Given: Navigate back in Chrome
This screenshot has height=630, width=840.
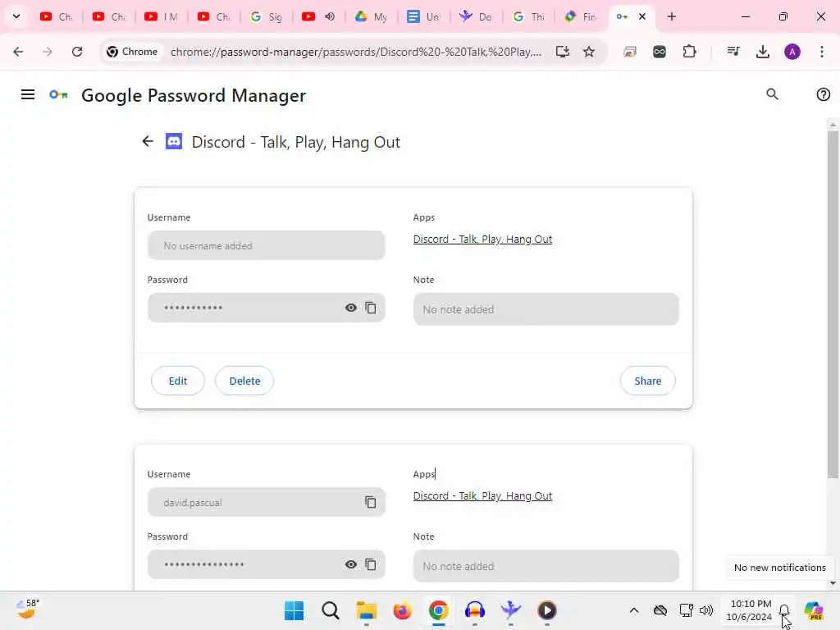Looking at the screenshot, I should tap(18, 52).
